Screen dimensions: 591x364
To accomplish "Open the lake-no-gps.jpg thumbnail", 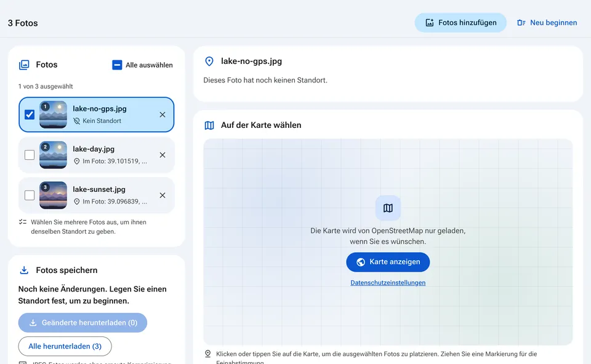I will [53, 114].
